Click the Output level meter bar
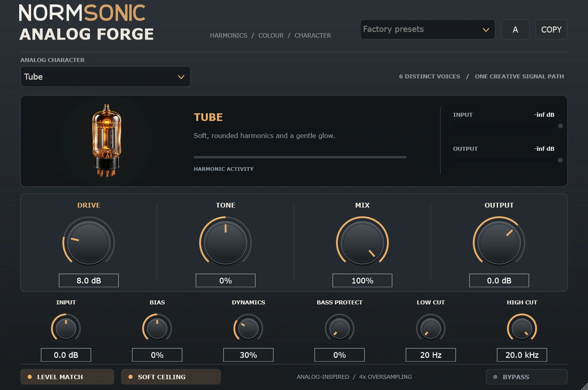The width and height of the screenshot is (588, 390). click(505, 160)
